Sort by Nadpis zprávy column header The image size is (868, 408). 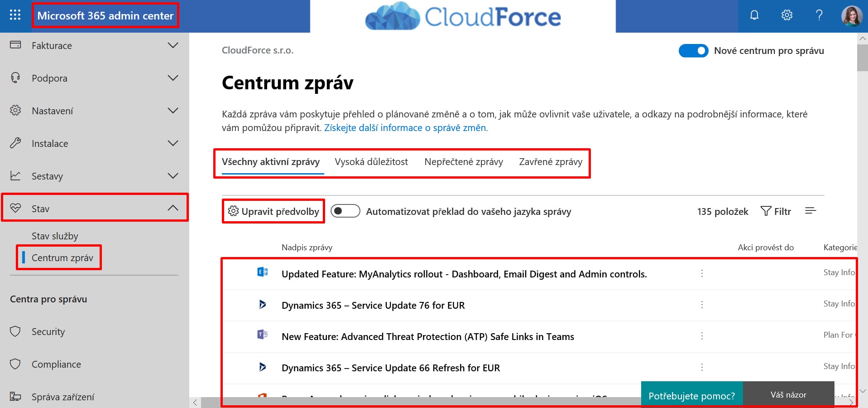pos(307,248)
